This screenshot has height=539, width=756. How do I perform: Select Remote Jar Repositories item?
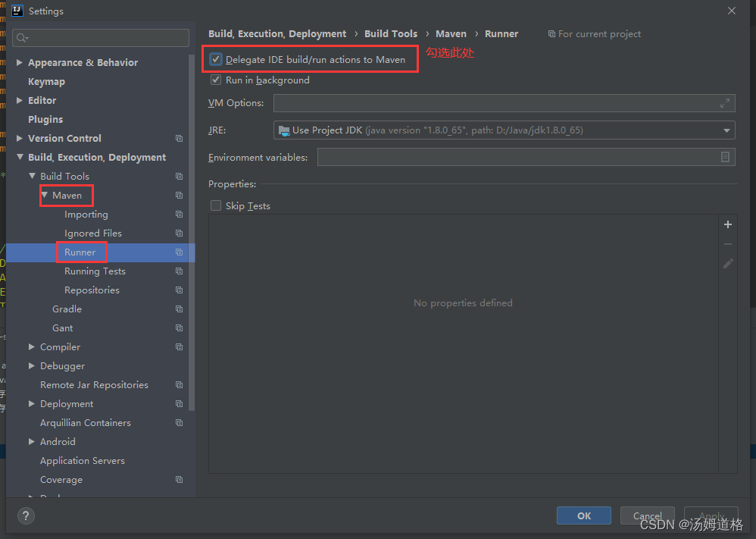point(94,384)
